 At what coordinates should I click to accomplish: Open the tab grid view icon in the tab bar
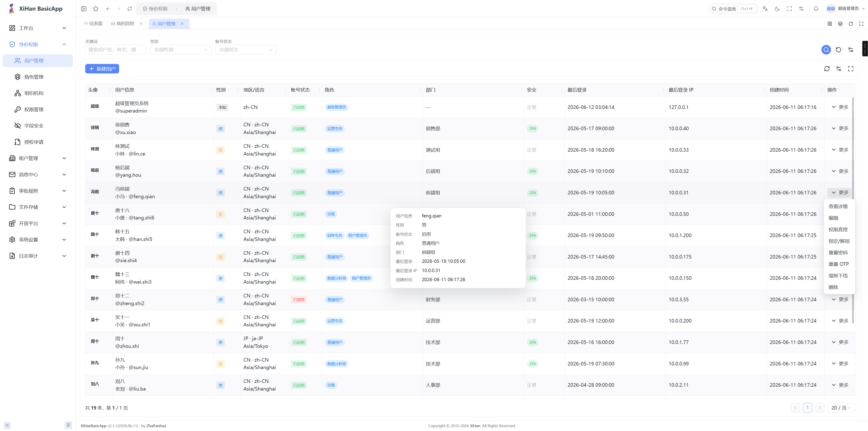[830, 24]
